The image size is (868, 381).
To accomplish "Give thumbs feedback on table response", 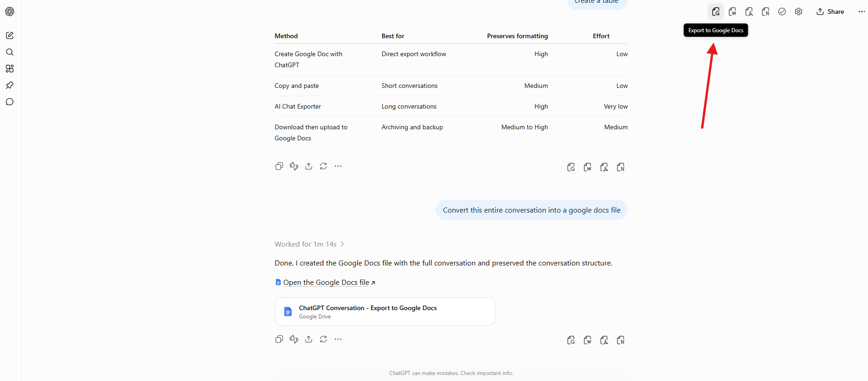I will point(294,166).
